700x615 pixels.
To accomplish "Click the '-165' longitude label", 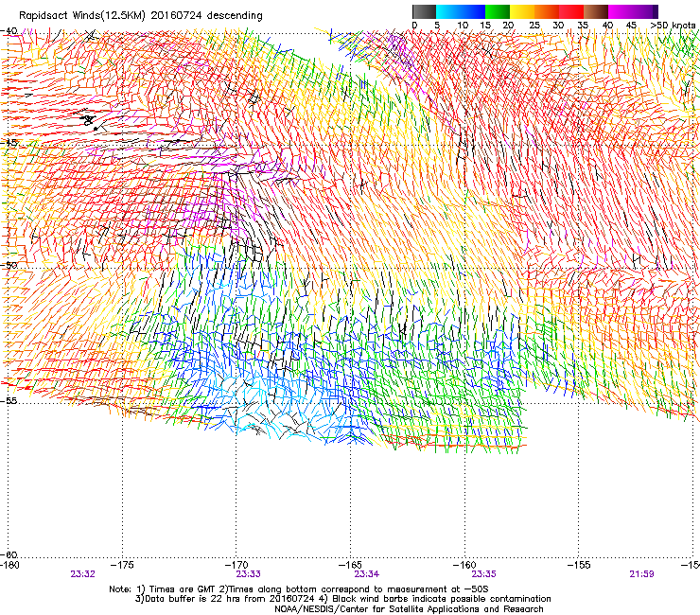I will point(351,565).
